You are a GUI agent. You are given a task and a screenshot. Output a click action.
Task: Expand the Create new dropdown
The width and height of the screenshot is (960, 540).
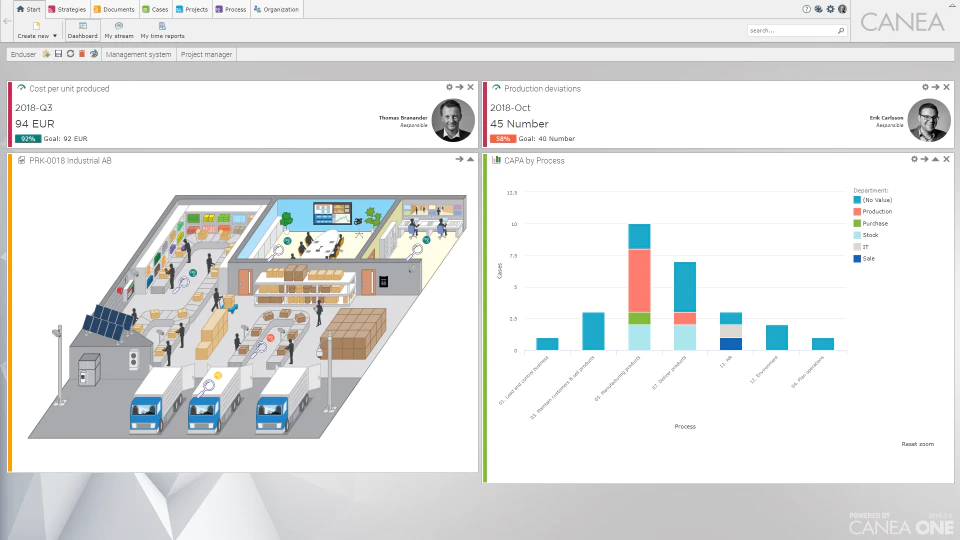pos(54,36)
